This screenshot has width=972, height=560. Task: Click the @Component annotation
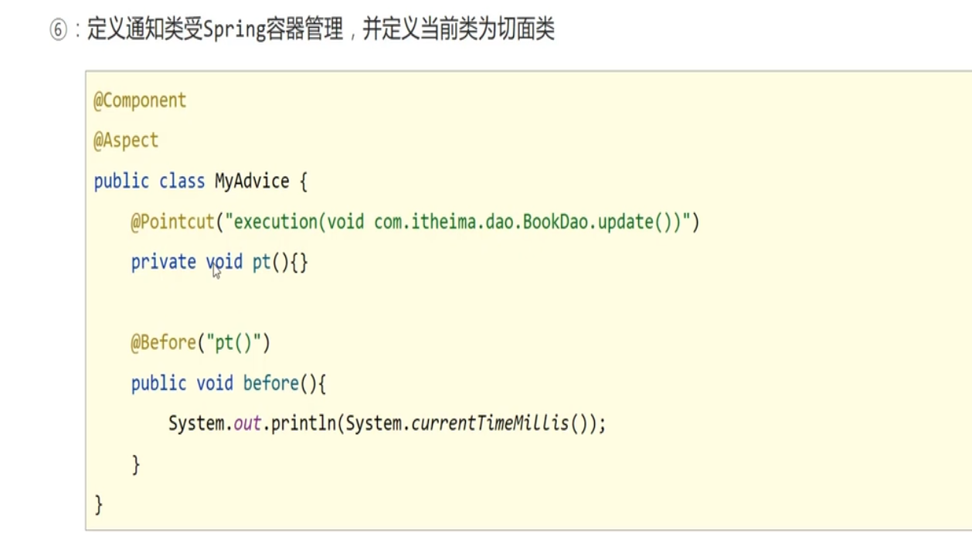click(x=140, y=100)
